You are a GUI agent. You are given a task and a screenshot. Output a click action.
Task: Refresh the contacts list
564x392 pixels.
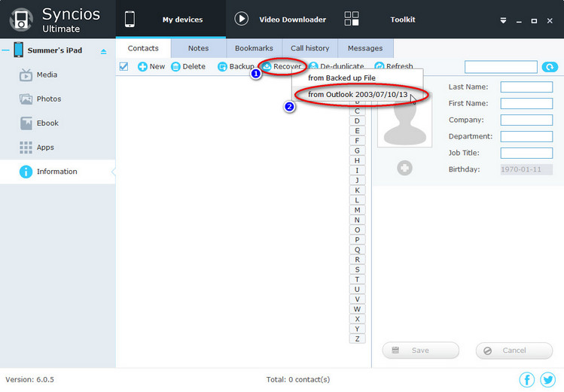pos(394,65)
